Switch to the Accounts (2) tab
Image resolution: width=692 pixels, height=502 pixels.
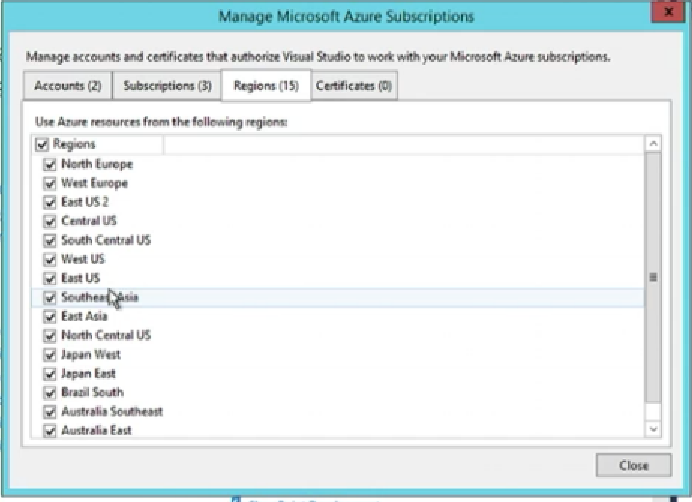pos(68,85)
